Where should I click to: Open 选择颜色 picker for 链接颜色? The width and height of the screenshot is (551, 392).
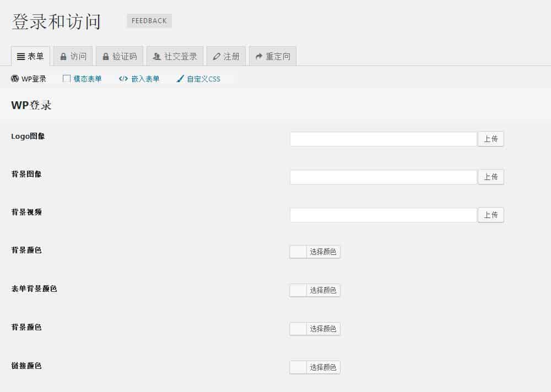coord(322,367)
